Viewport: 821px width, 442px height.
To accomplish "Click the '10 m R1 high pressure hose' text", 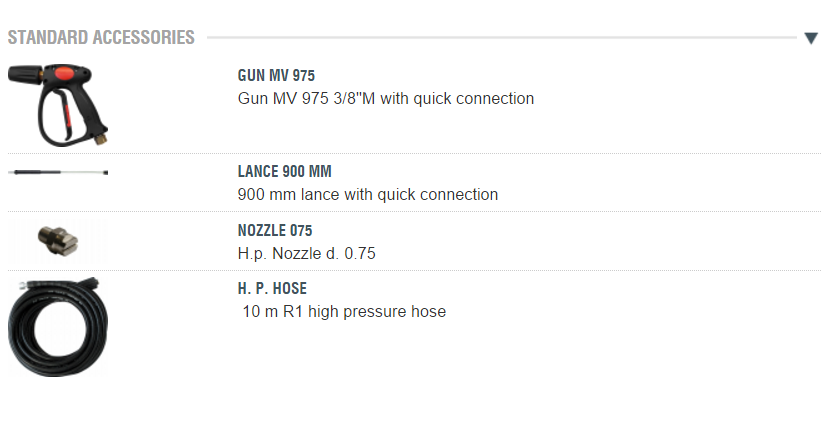I will coord(344,311).
